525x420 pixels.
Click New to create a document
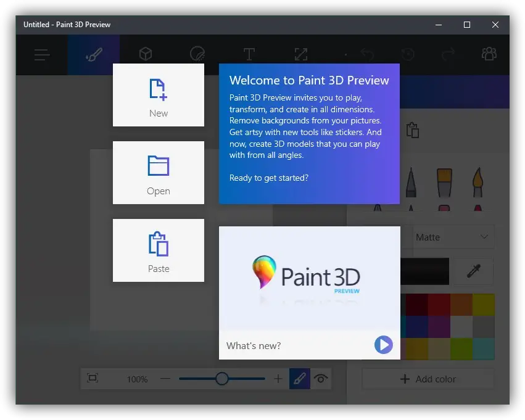click(159, 95)
